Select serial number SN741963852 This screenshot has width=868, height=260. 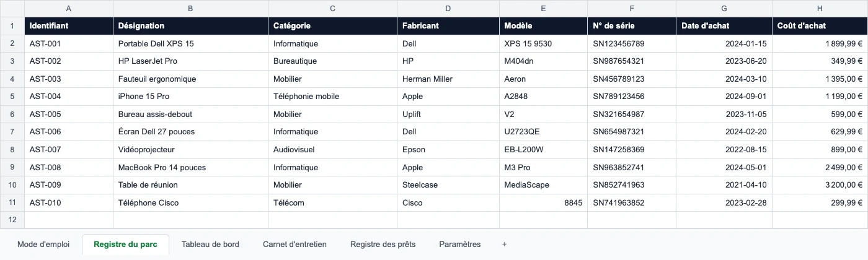pyautogui.click(x=632, y=202)
